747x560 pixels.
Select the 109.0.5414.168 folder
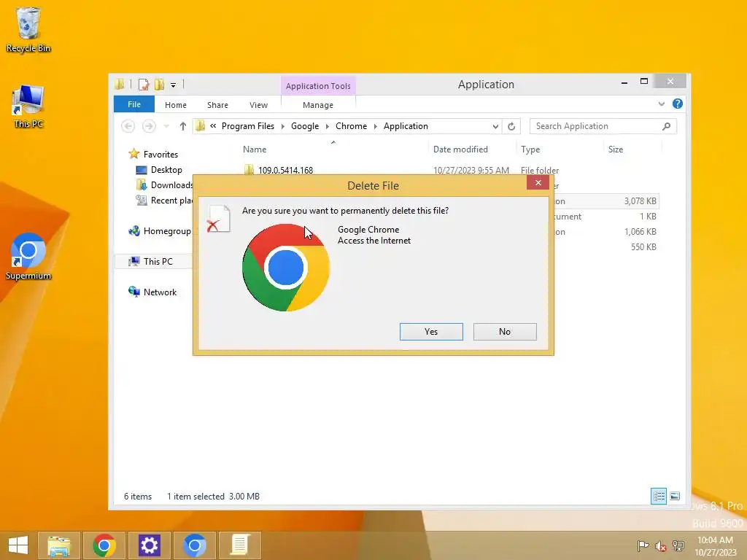click(285, 171)
